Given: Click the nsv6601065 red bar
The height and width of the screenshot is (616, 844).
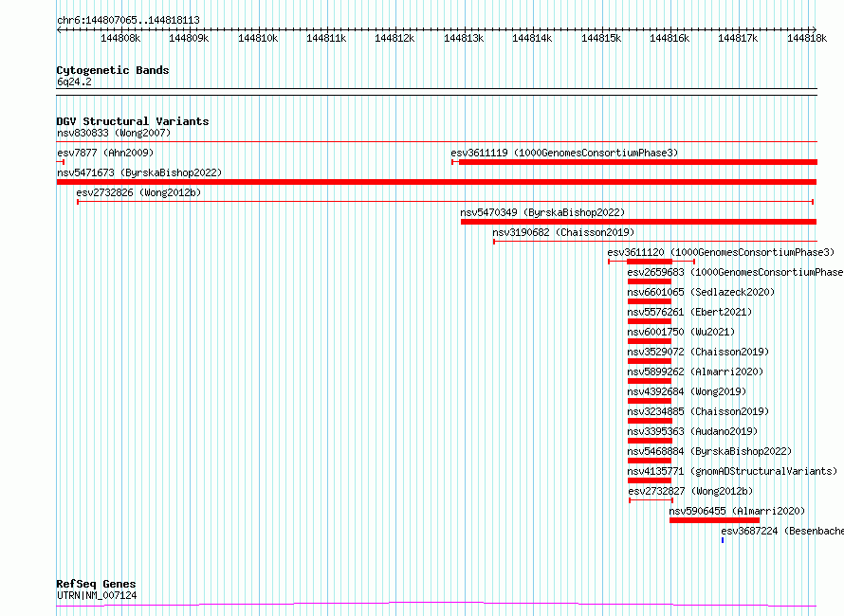Looking at the screenshot, I should click(x=650, y=301).
